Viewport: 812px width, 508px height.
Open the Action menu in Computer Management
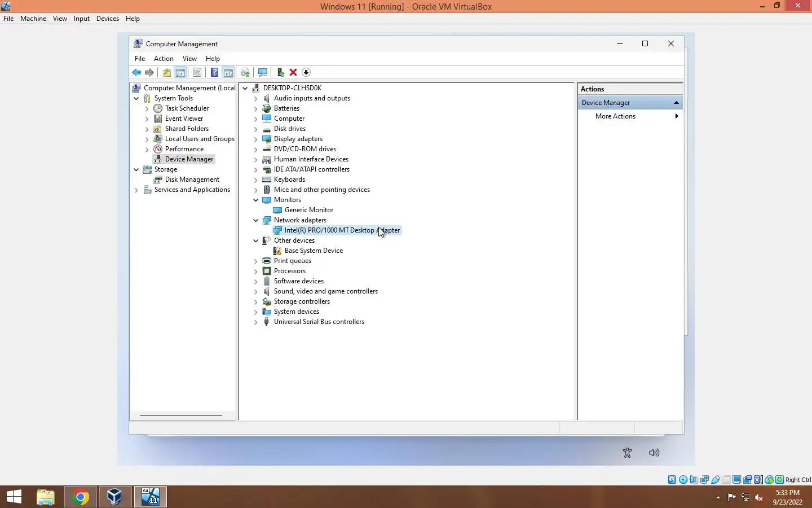click(164, 59)
